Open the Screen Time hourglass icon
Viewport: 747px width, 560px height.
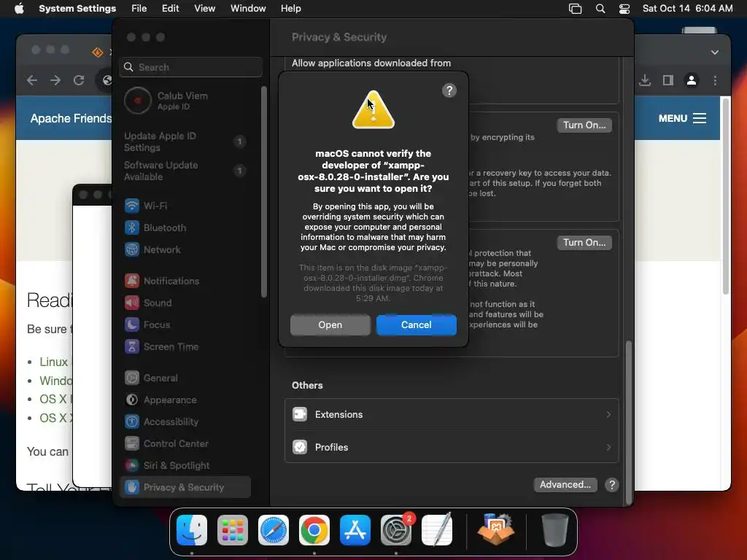point(132,346)
